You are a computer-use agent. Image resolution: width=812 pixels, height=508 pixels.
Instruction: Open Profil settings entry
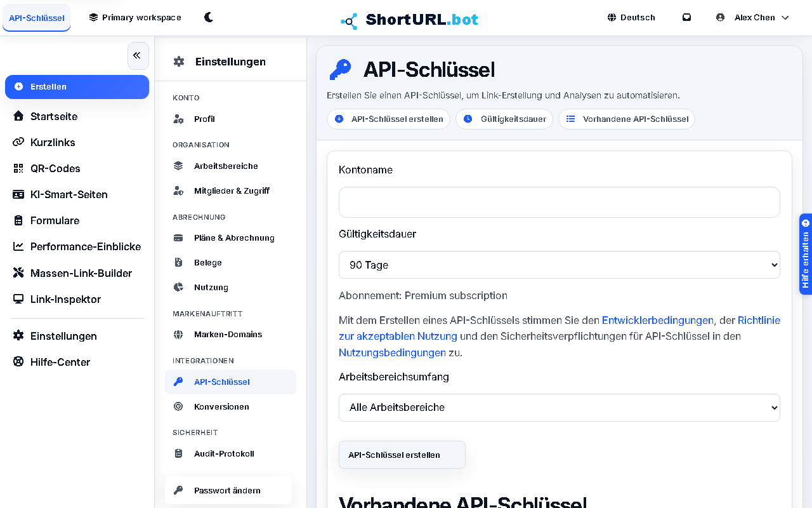click(x=230, y=119)
